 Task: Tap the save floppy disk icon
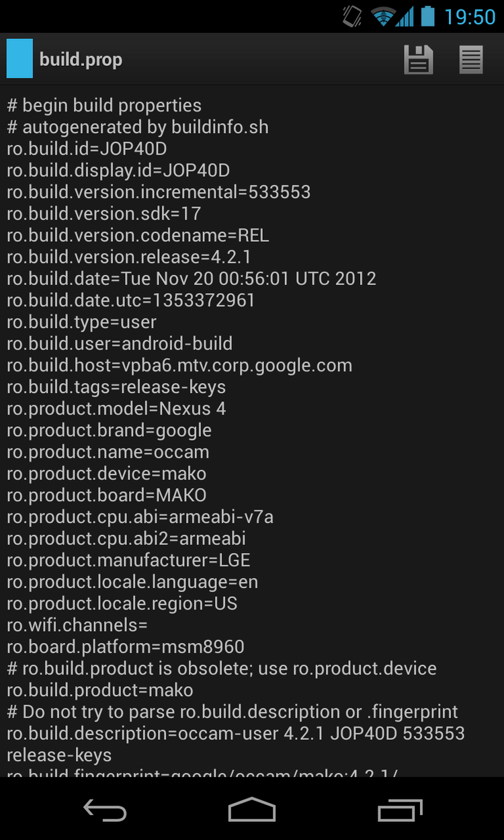[x=418, y=60]
